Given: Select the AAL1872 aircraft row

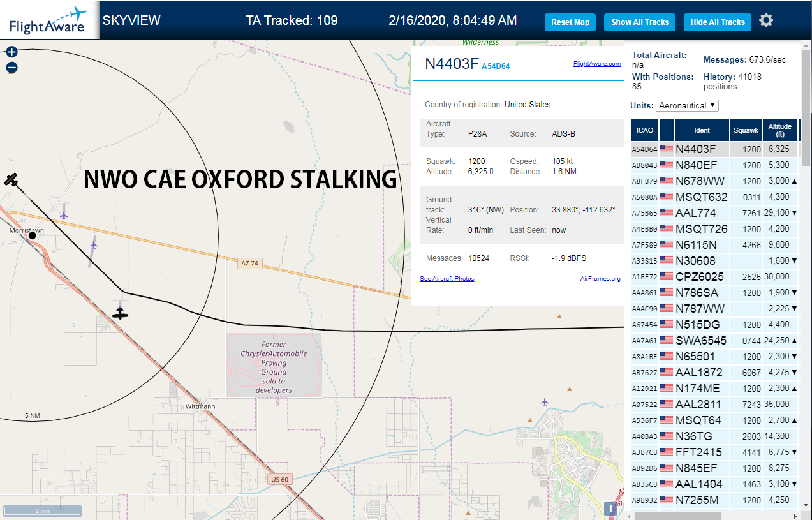Looking at the screenshot, I should pos(714,373).
